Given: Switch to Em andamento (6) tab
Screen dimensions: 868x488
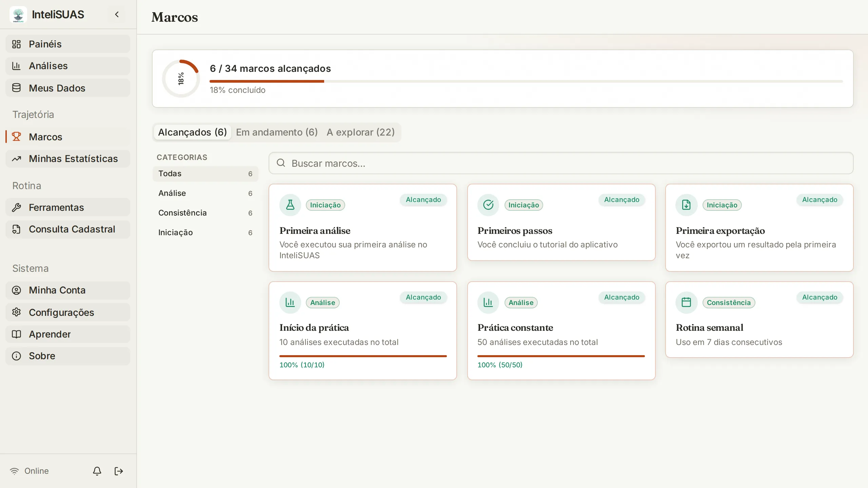Looking at the screenshot, I should (x=277, y=132).
